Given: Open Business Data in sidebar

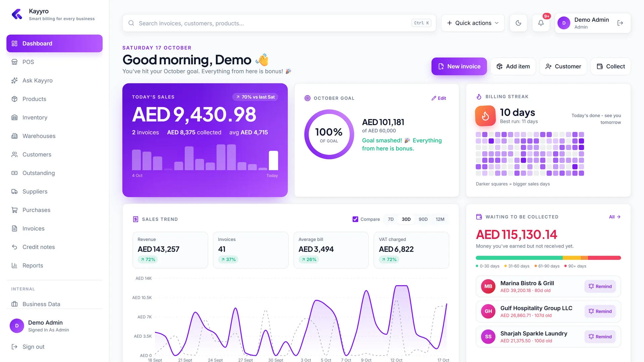Looking at the screenshot, I should click(x=54, y=304).
